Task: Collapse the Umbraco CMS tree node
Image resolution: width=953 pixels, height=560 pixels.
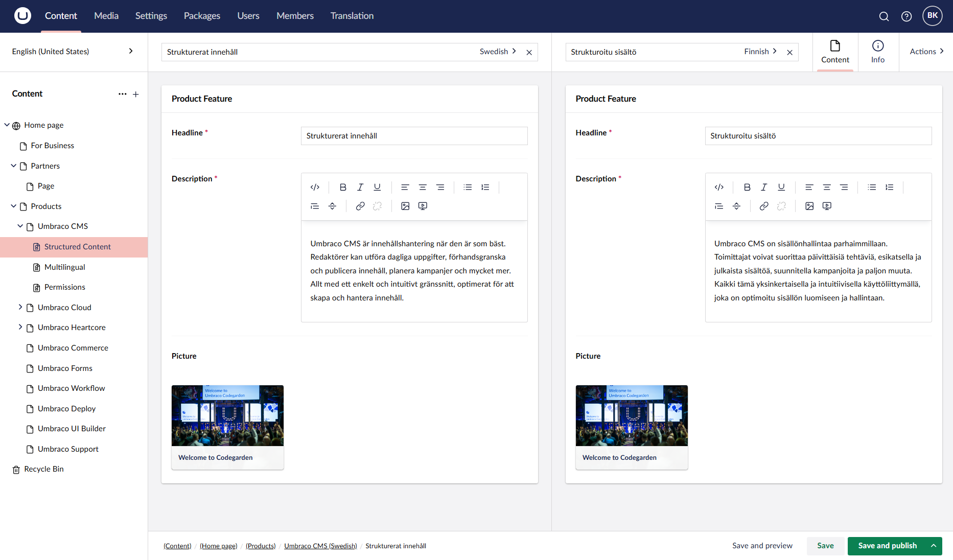Action: pos(20,226)
